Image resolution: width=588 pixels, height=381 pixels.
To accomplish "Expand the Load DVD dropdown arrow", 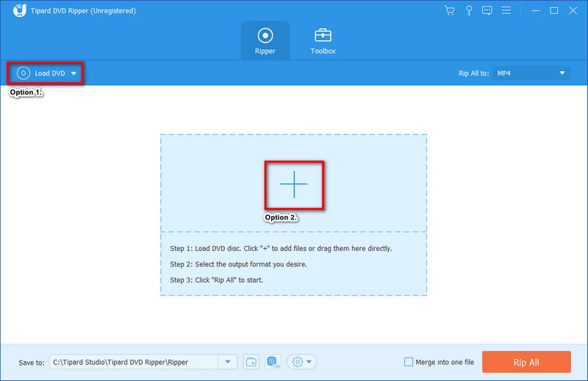I will click(73, 73).
